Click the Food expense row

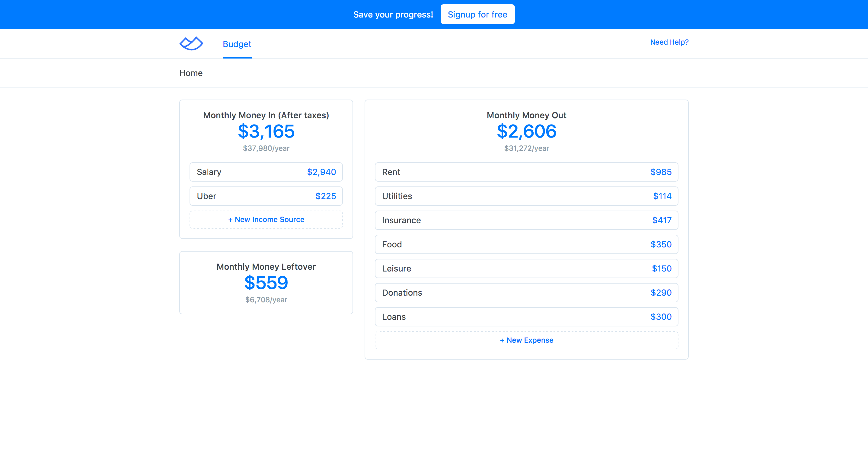[x=526, y=244]
